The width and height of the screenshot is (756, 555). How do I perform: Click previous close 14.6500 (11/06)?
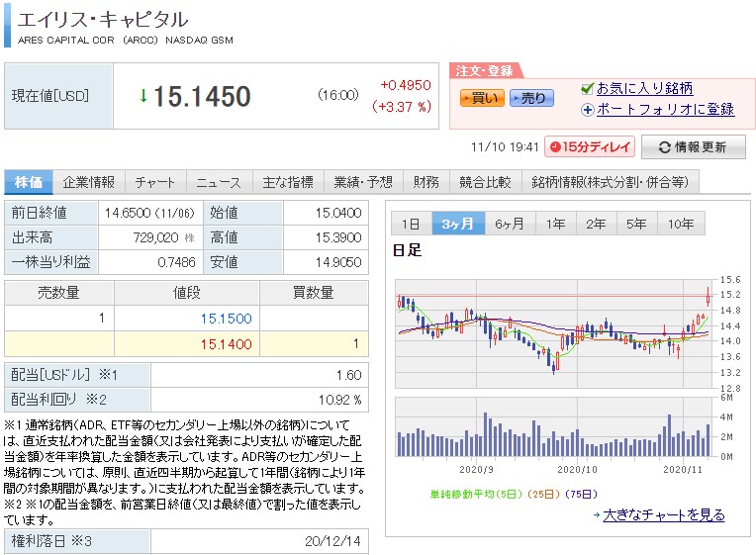[x=149, y=213]
